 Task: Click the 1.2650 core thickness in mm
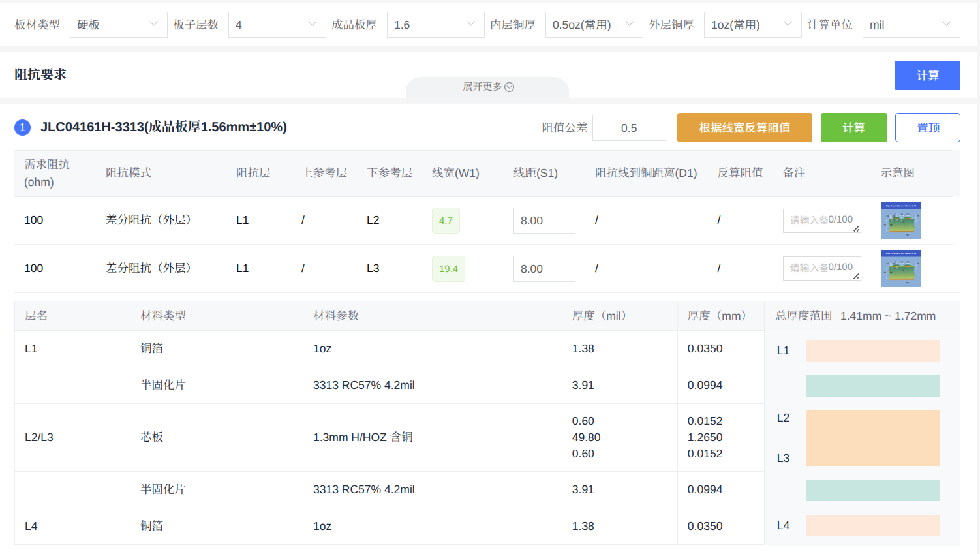705,437
